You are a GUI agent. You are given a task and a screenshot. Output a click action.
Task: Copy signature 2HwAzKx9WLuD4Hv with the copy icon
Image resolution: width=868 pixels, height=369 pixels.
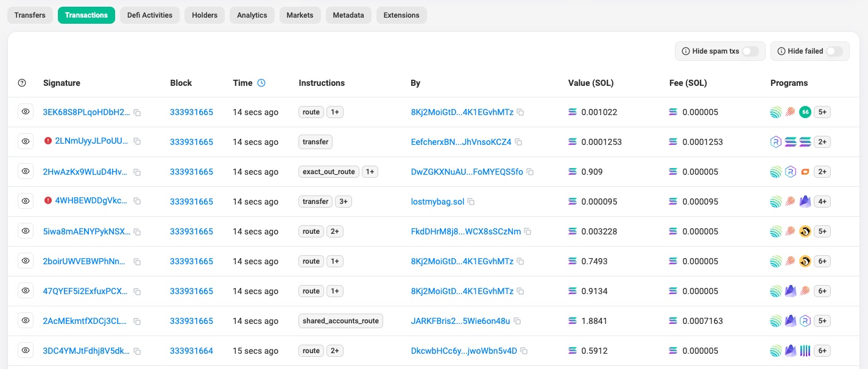pos(137,172)
